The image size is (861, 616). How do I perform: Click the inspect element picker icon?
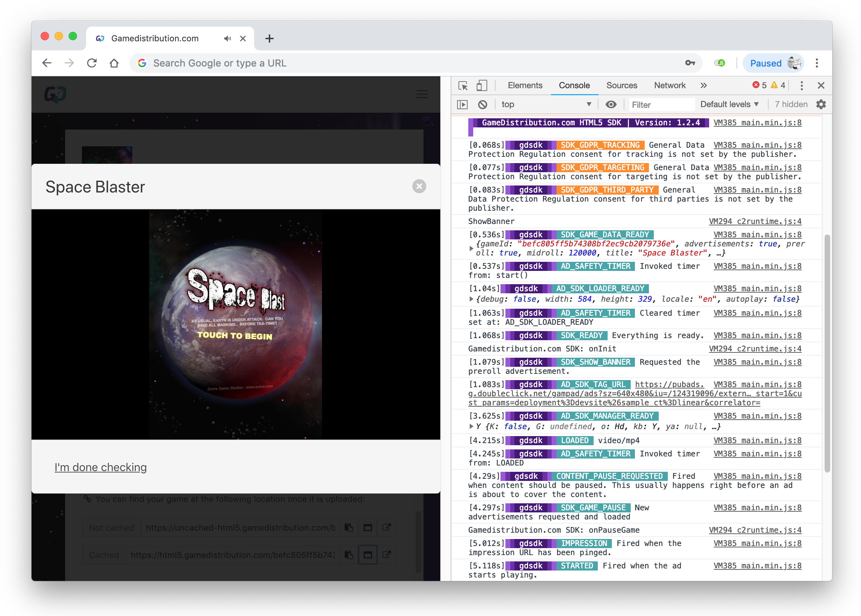click(463, 85)
